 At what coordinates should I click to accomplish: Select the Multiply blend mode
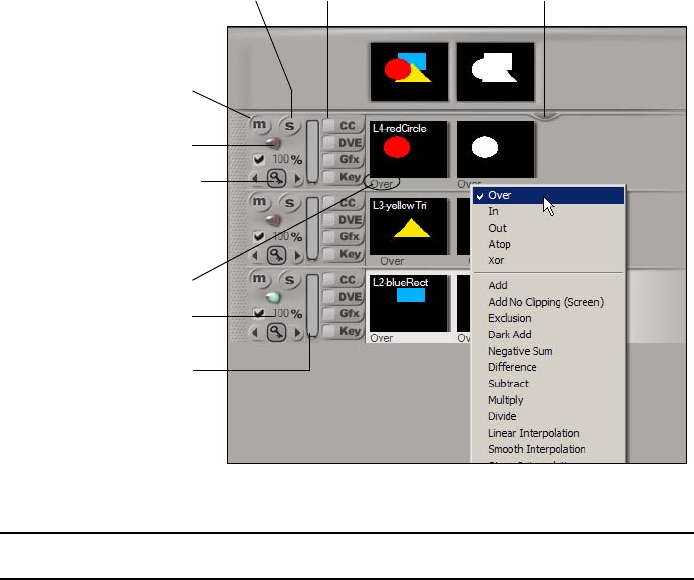pos(548,400)
